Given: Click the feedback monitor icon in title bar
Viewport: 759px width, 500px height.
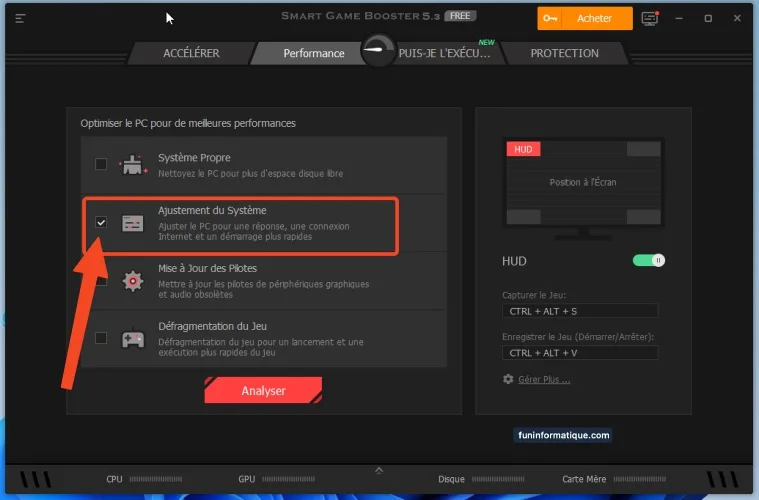Looking at the screenshot, I should coord(650,19).
